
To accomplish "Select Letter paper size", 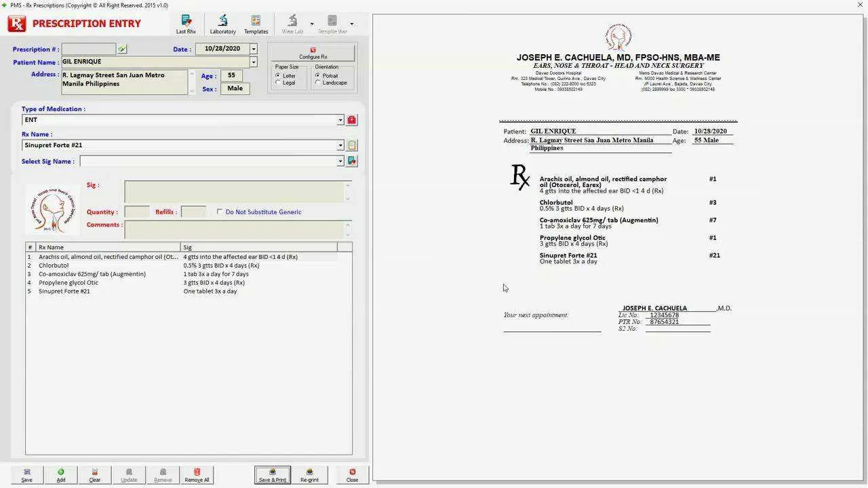I will click(278, 76).
